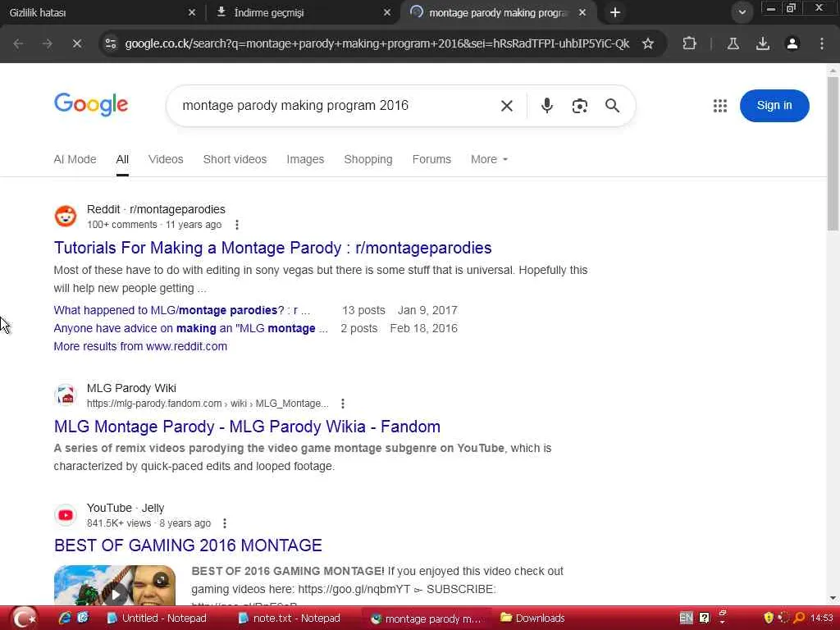Viewport: 840px width, 630px height.
Task: Expand the More filters dropdown
Action: click(489, 159)
